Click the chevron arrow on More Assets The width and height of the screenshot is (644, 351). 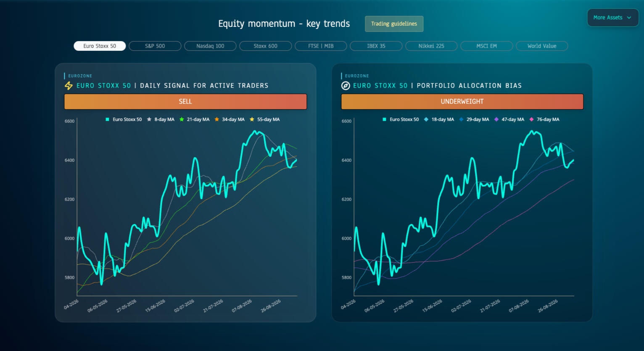629,18
